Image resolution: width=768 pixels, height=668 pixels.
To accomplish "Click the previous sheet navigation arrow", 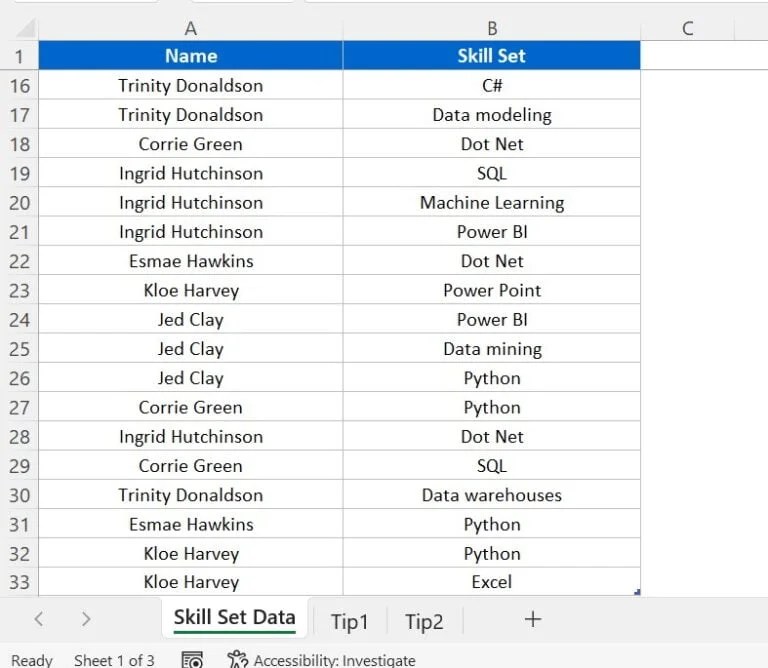I will 39,619.
